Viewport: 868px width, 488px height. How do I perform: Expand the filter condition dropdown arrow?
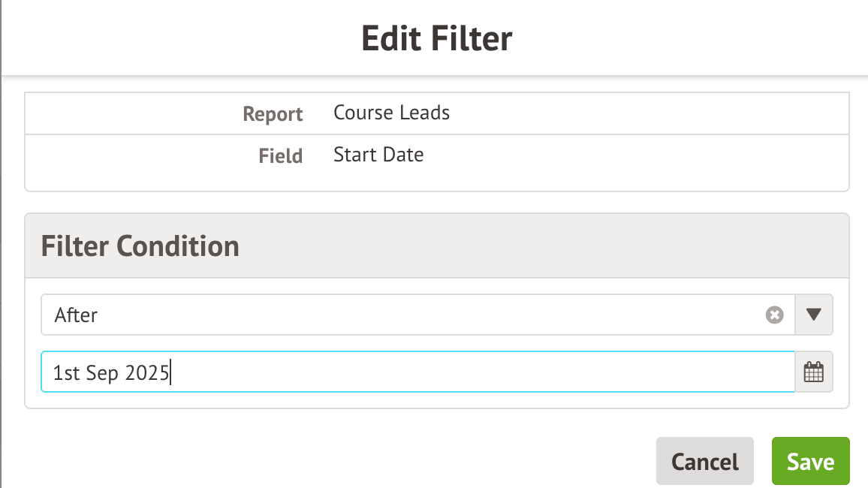click(814, 315)
